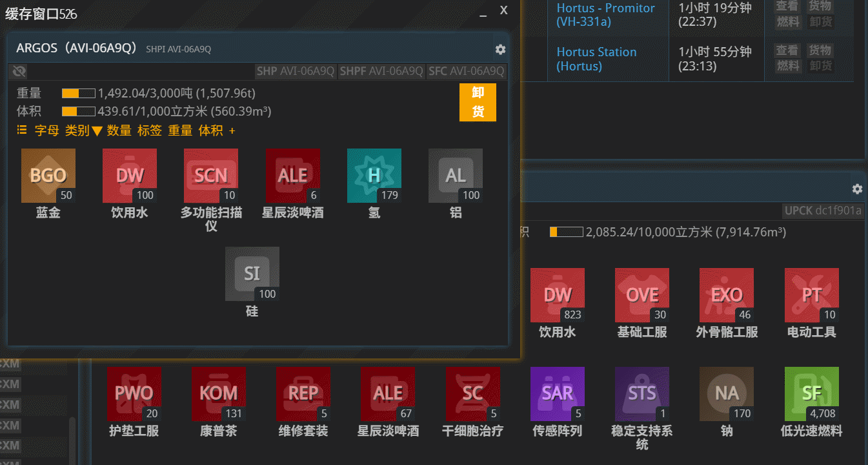
Task: Sort inventory by 类别 dropdown arrow
Action: (97, 131)
